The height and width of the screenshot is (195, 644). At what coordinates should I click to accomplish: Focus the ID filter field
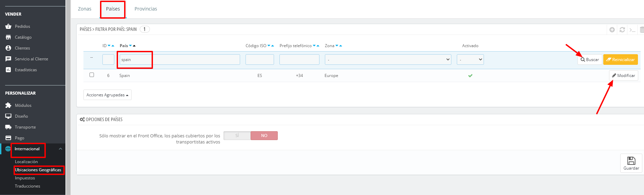[x=109, y=60]
